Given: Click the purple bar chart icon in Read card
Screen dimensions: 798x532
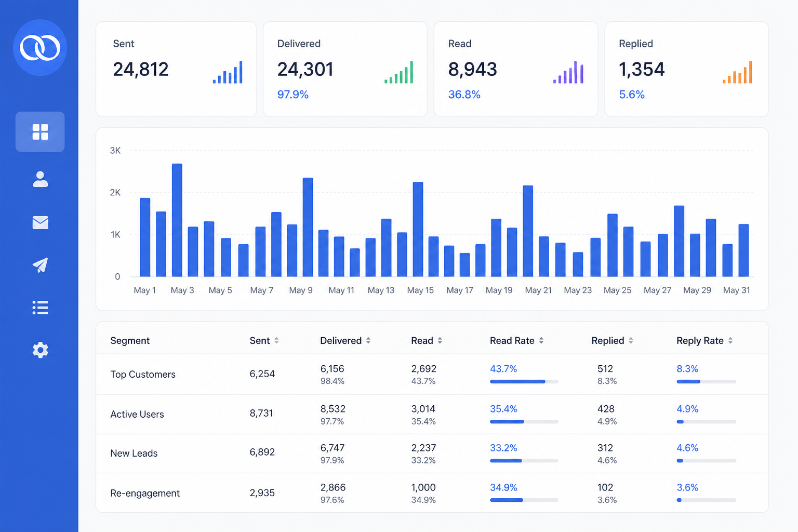Looking at the screenshot, I should [568, 72].
